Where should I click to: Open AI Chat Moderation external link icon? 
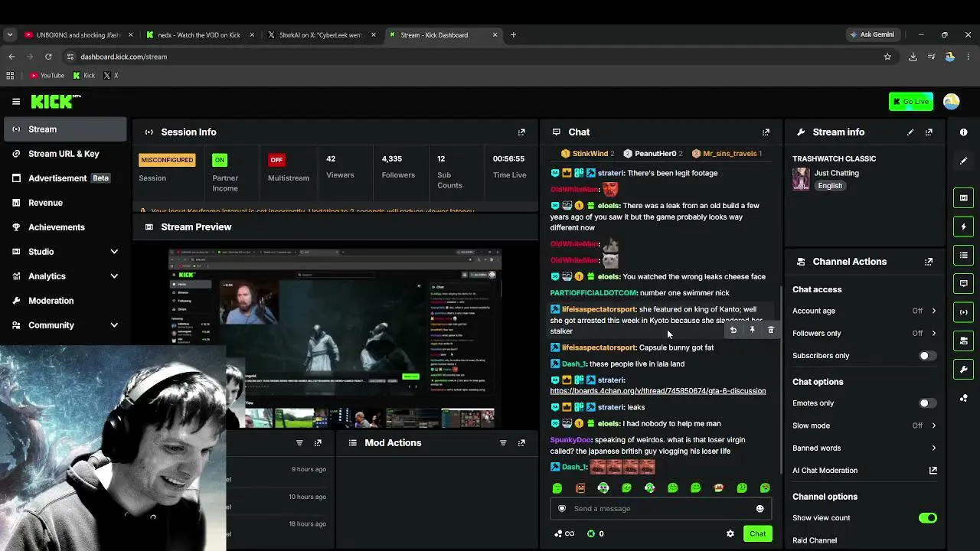point(933,471)
